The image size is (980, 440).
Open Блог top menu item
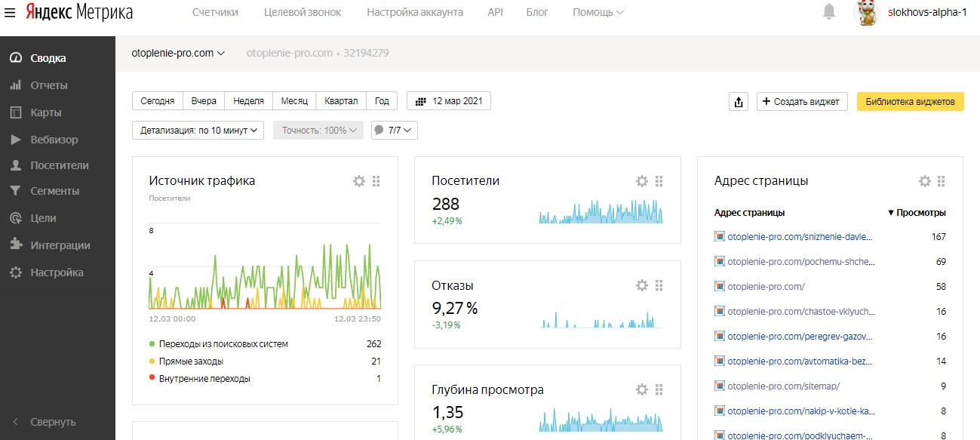tap(537, 12)
